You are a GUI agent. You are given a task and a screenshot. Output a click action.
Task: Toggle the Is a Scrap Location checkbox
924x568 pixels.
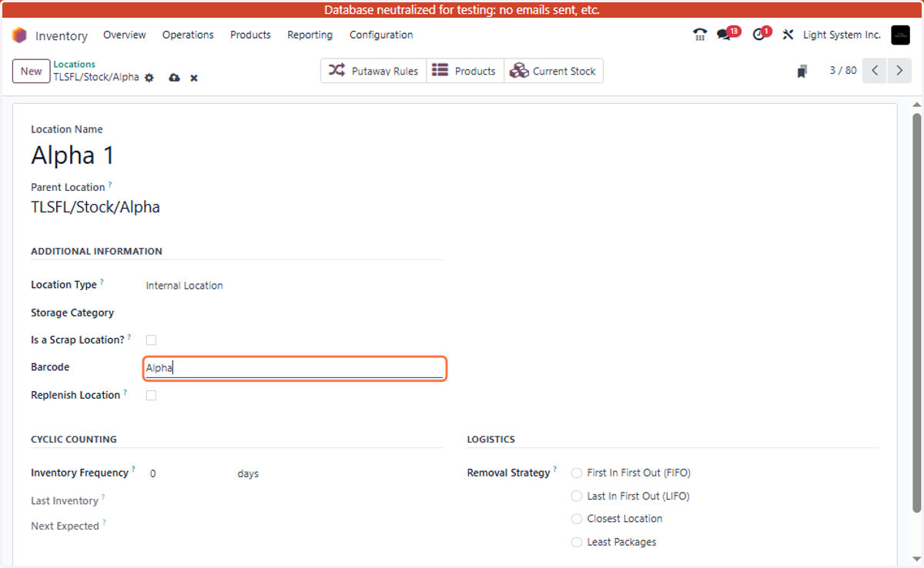(151, 340)
